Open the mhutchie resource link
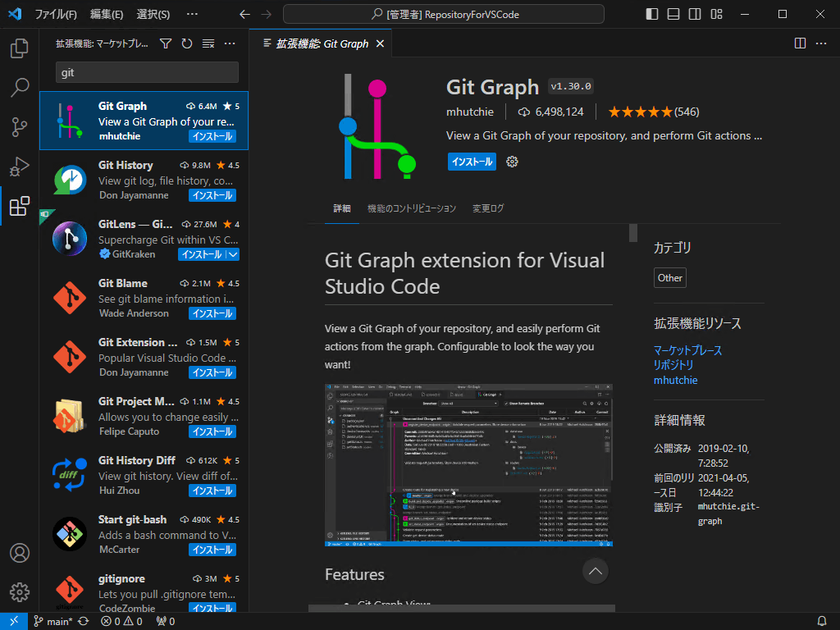Viewport: 840px width, 630px height. pyautogui.click(x=676, y=380)
